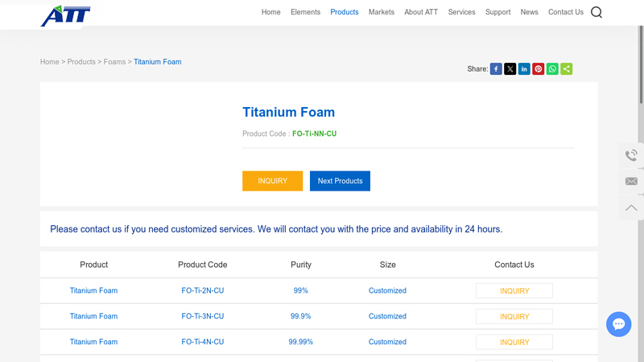644x362 pixels.
Task: Click product code FO-Ti-2N-CU
Action: 203,290
